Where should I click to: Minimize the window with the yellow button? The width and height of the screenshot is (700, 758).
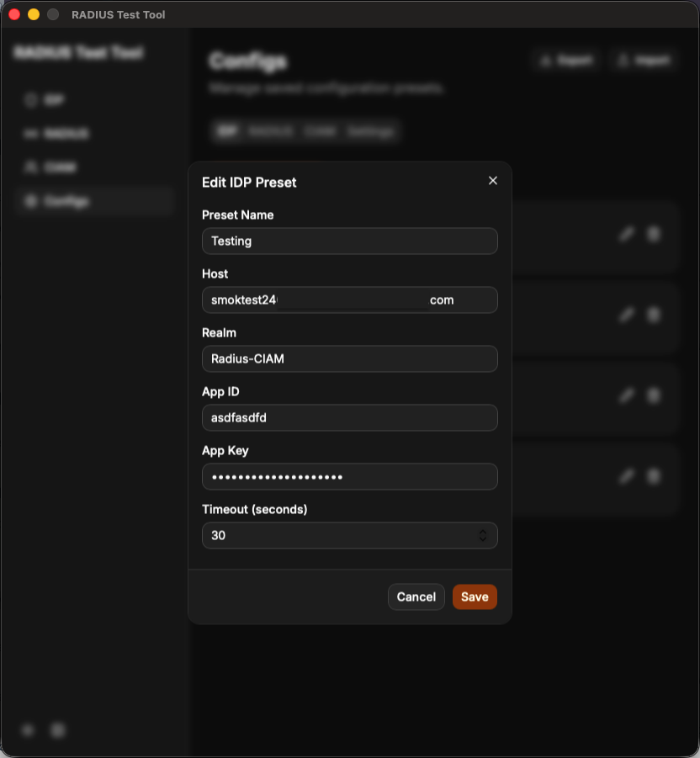click(34, 14)
